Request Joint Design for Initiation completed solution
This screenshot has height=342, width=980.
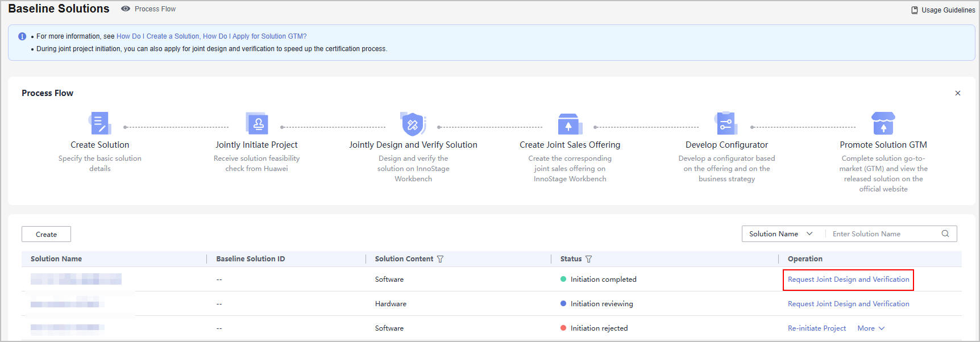(x=848, y=280)
